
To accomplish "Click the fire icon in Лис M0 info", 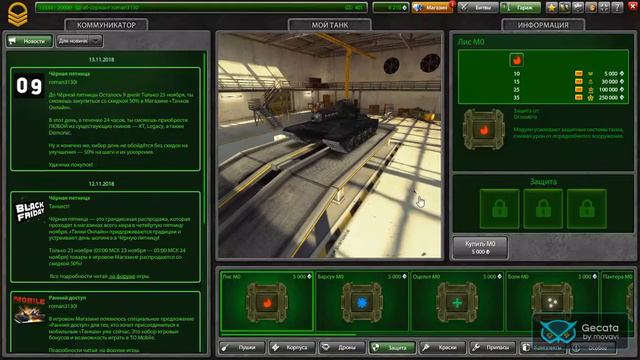I will [517, 60].
